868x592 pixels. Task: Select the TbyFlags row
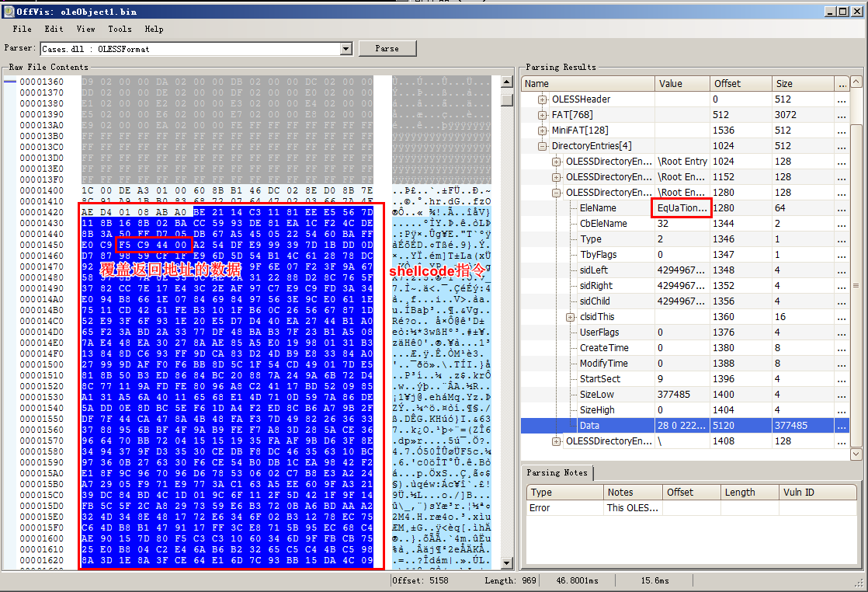tap(686, 255)
